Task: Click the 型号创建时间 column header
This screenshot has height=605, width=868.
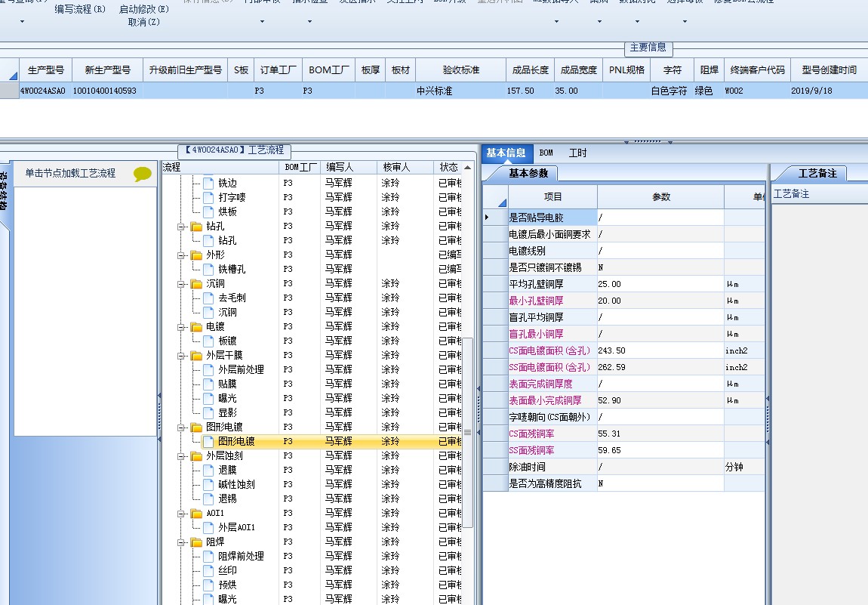Action: point(830,70)
